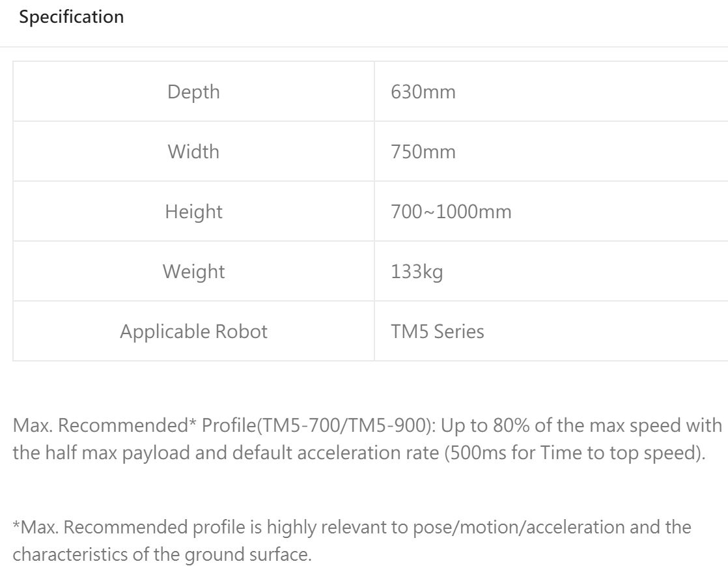728x566 pixels.
Task: Select the Width label cell
Action: (193, 152)
